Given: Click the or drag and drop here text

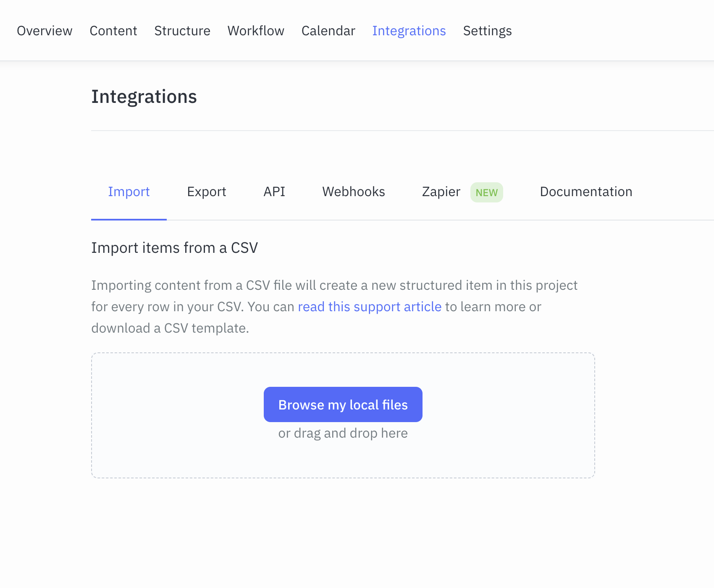Looking at the screenshot, I should (x=343, y=433).
